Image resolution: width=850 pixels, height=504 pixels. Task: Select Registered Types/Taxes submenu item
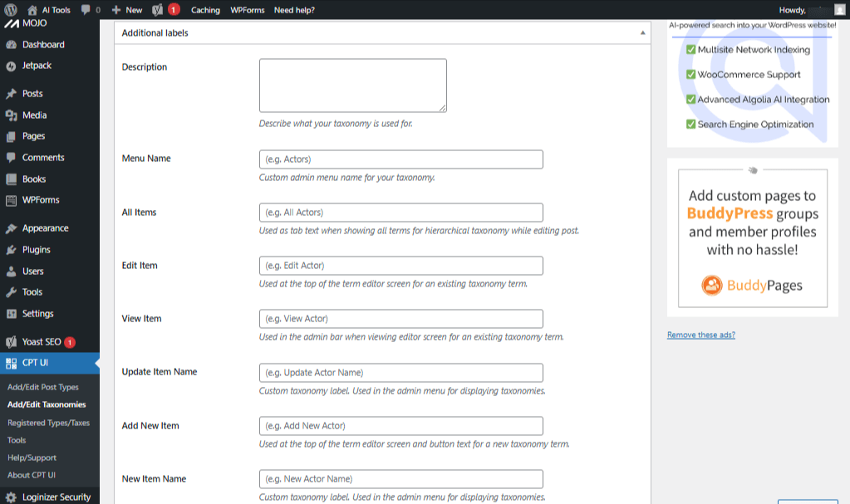[48, 423]
